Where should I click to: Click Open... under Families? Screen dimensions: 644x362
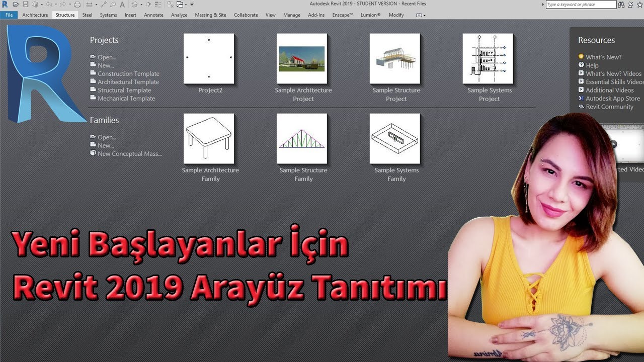tap(107, 137)
